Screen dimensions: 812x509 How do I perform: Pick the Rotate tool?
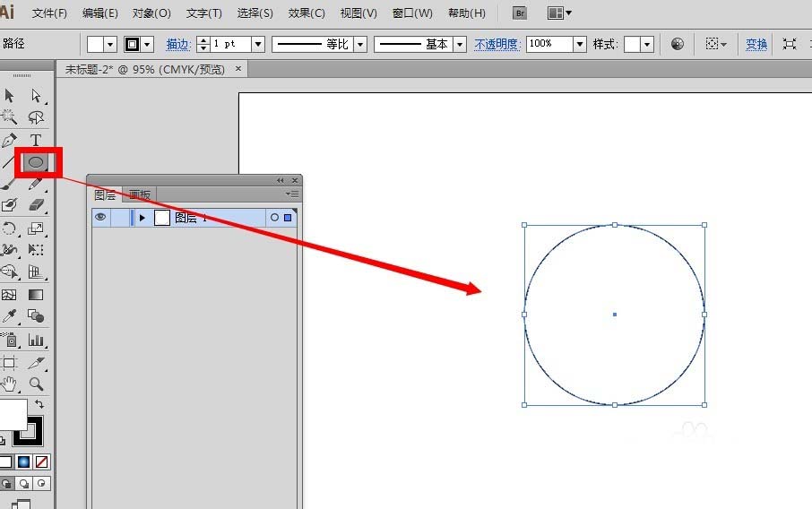[x=9, y=229]
